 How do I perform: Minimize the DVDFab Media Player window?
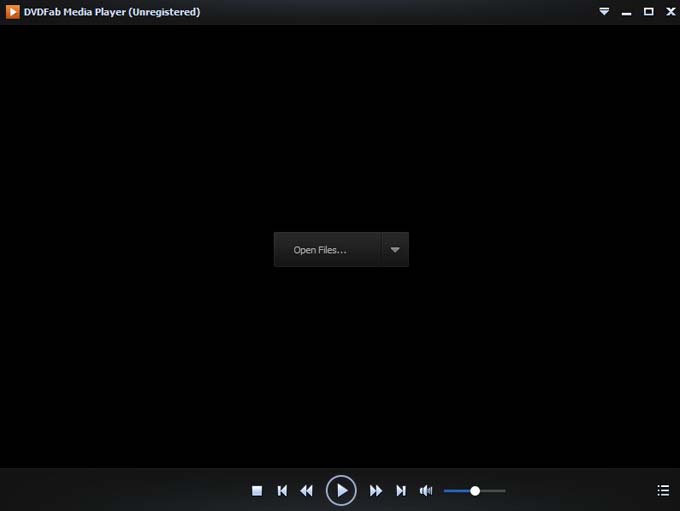click(x=626, y=13)
